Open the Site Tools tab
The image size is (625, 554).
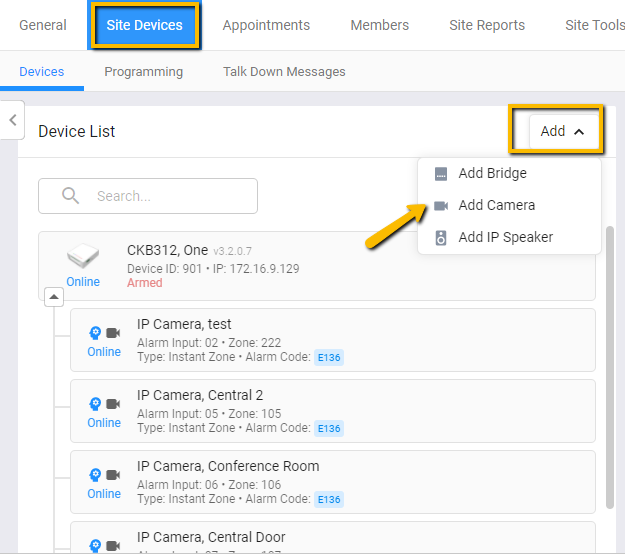tap(595, 25)
